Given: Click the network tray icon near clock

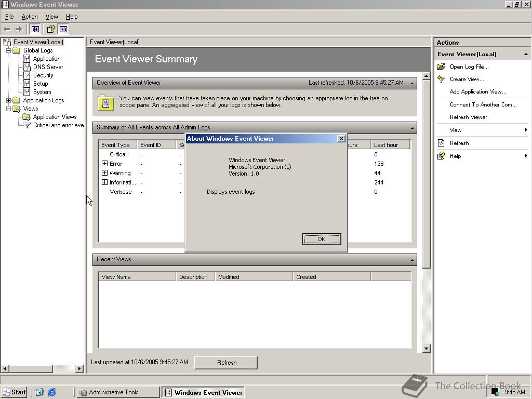Looking at the screenshot, I should [x=495, y=392].
